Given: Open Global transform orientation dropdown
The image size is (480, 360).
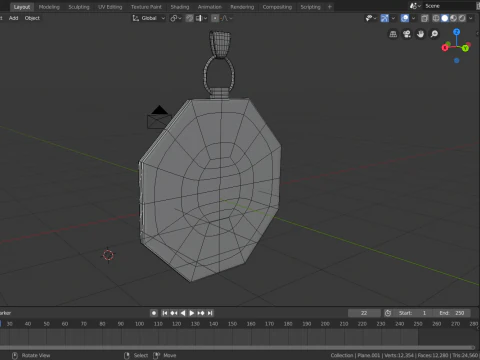Looking at the screenshot, I should 149,18.
